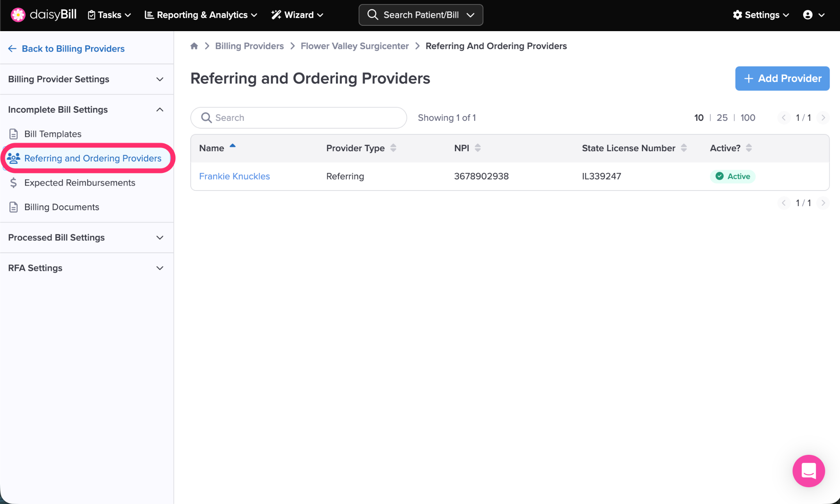Click the providers Search field
The image size is (840, 504).
pos(304,118)
